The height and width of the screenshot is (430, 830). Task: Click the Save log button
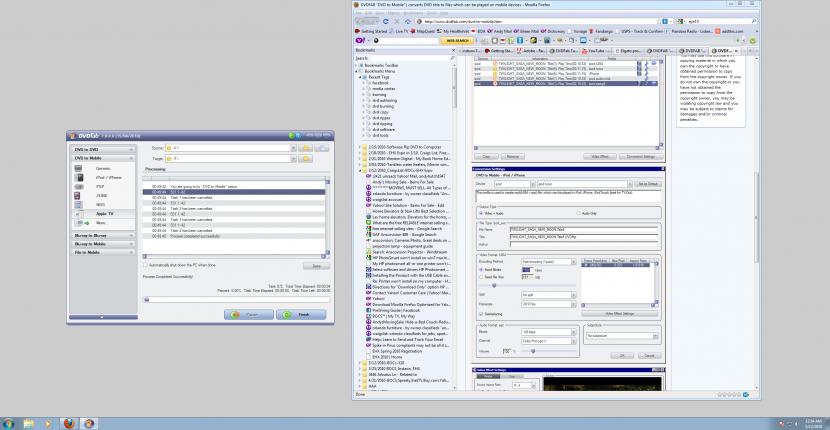coord(315,265)
